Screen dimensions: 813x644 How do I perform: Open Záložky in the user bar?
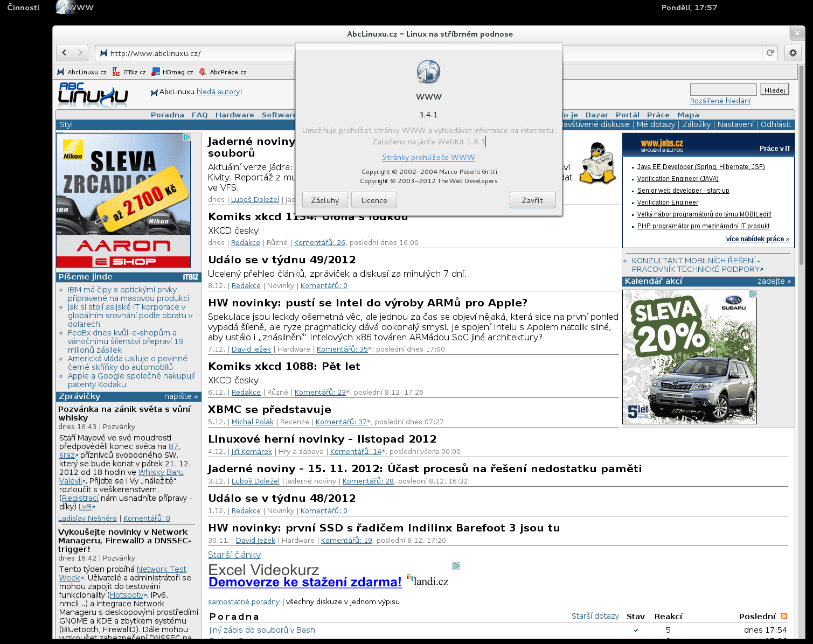(697, 124)
